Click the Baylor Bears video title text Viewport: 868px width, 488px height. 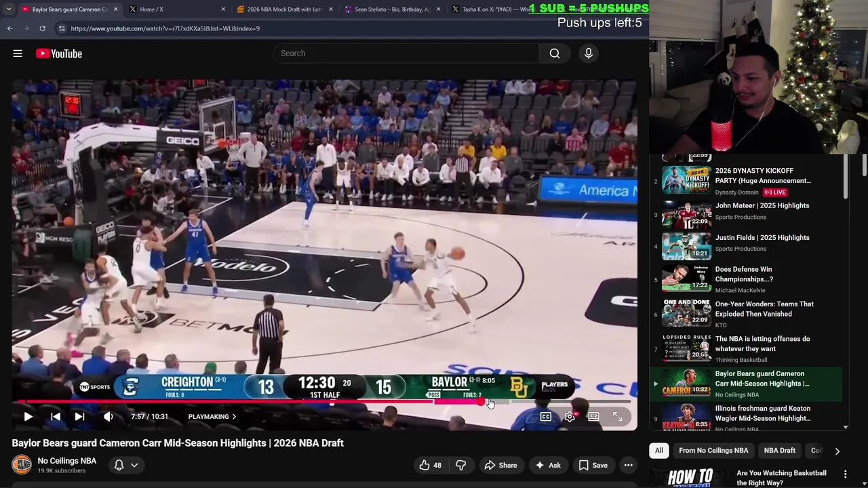coord(178,443)
